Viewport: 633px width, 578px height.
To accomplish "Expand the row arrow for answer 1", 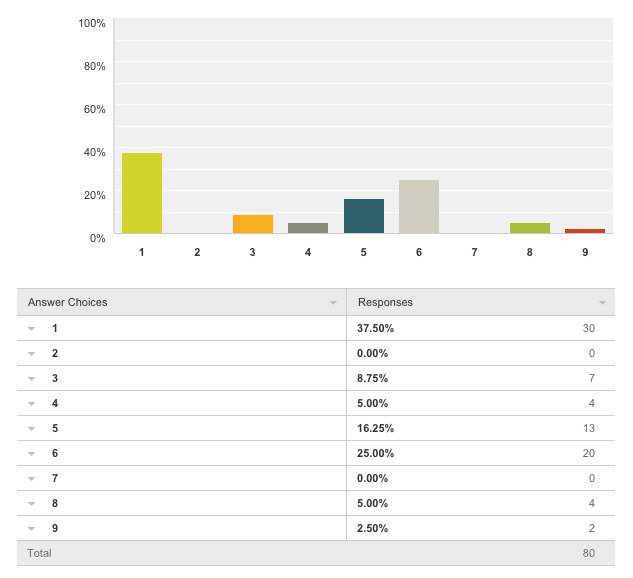I will [31, 328].
